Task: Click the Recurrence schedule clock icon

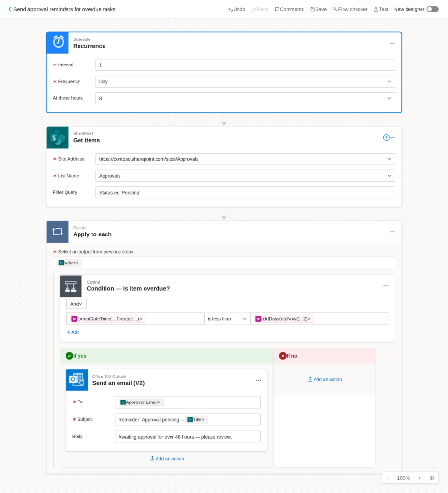Action: (x=58, y=43)
